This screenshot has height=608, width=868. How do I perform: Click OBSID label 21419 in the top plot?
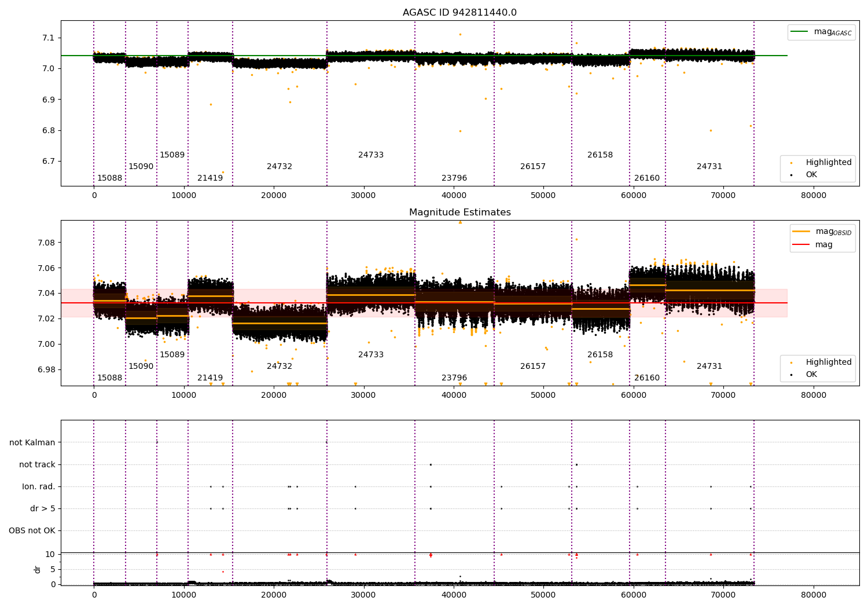210,178
